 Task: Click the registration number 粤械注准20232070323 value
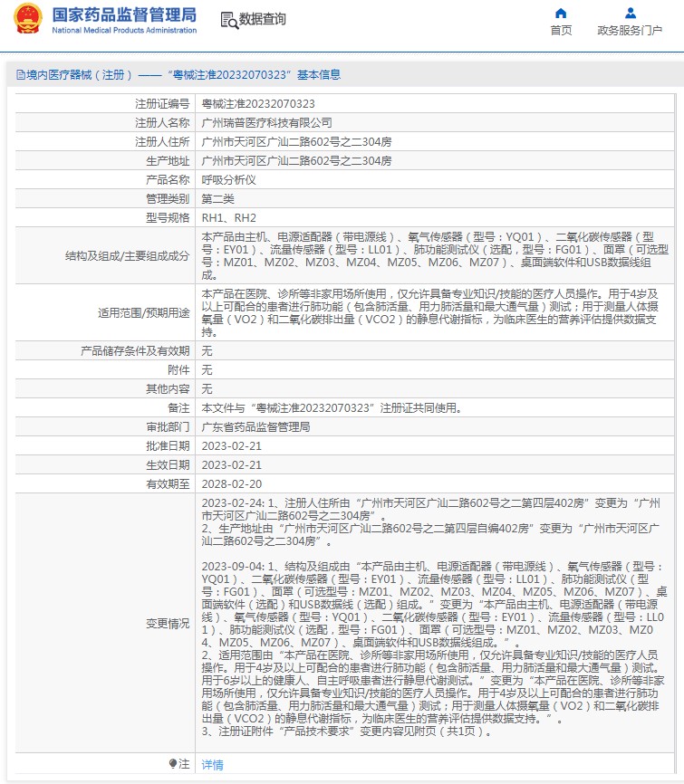click(x=258, y=105)
